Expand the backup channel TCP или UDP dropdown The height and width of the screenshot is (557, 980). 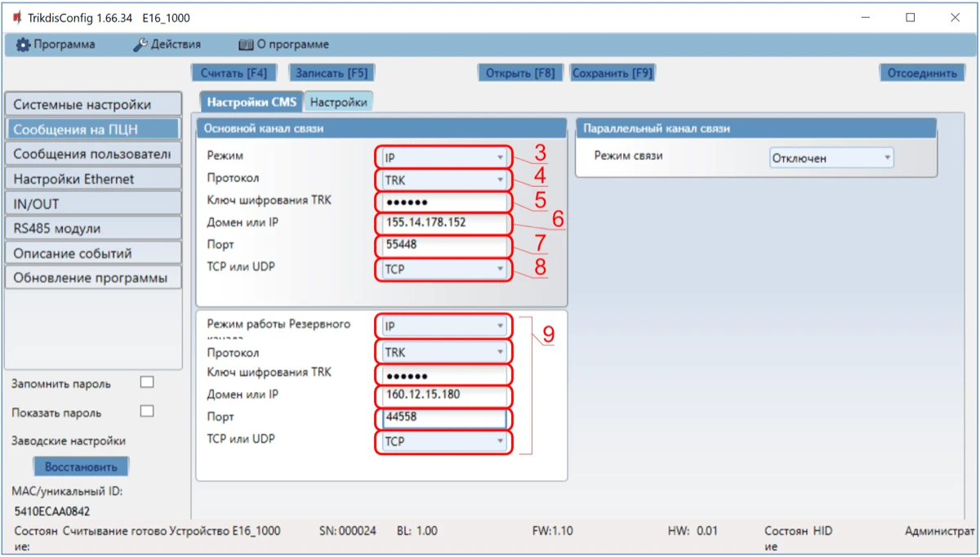(443, 442)
